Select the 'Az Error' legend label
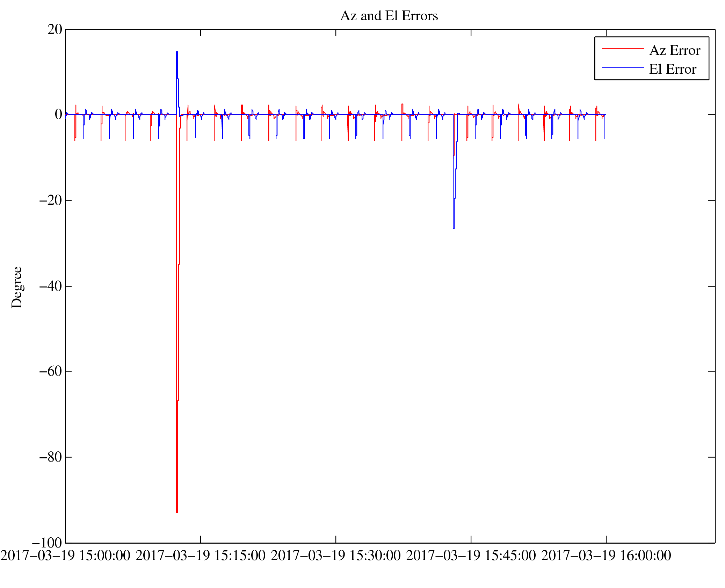This screenshot has height=588, width=725. (x=675, y=51)
